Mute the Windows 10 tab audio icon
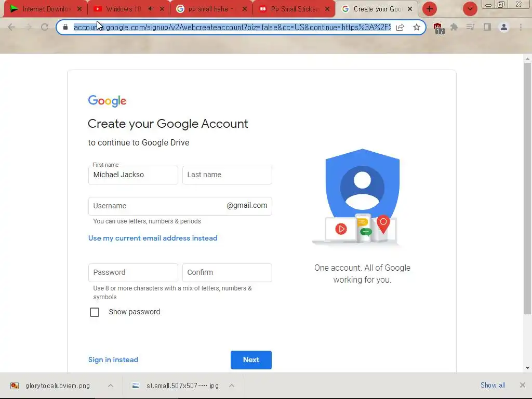This screenshot has height=399, width=532. pos(151,9)
